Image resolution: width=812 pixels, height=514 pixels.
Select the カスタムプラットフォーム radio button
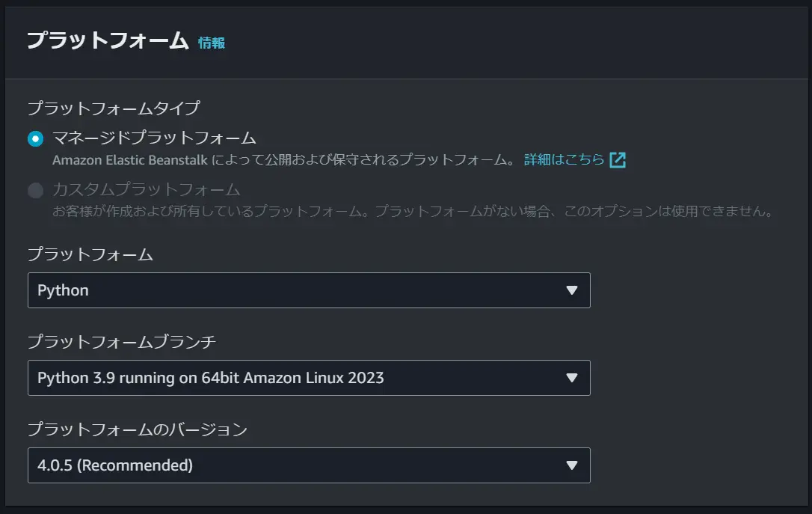tap(35, 190)
